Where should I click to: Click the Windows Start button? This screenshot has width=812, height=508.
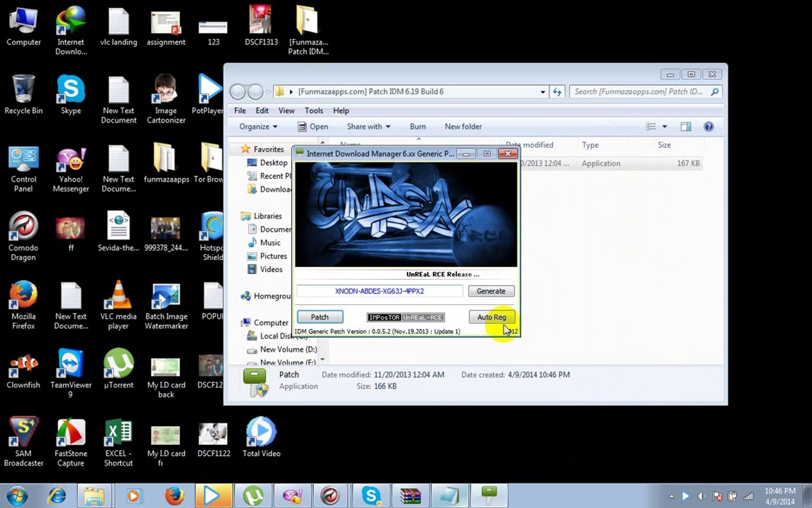pos(17,496)
